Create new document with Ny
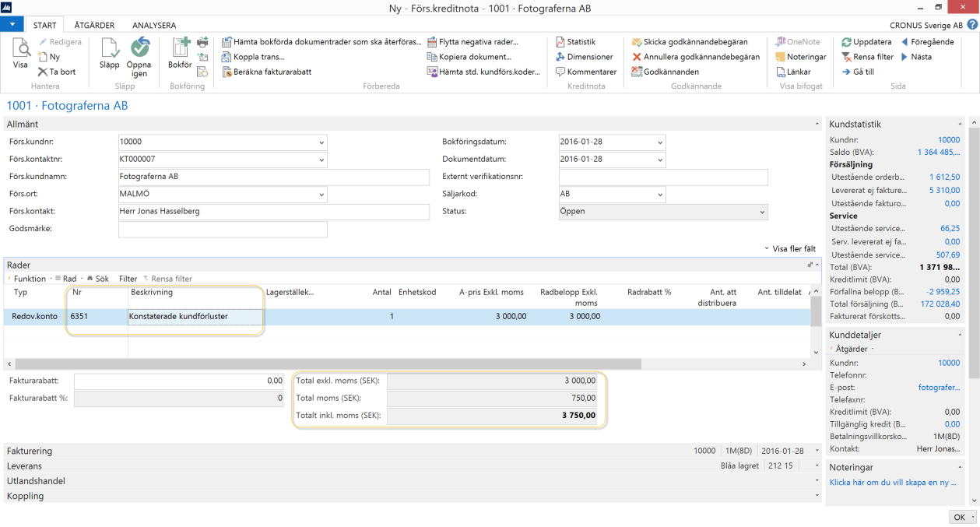The height and width of the screenshot is (527, 980). (x=49, y=57)
